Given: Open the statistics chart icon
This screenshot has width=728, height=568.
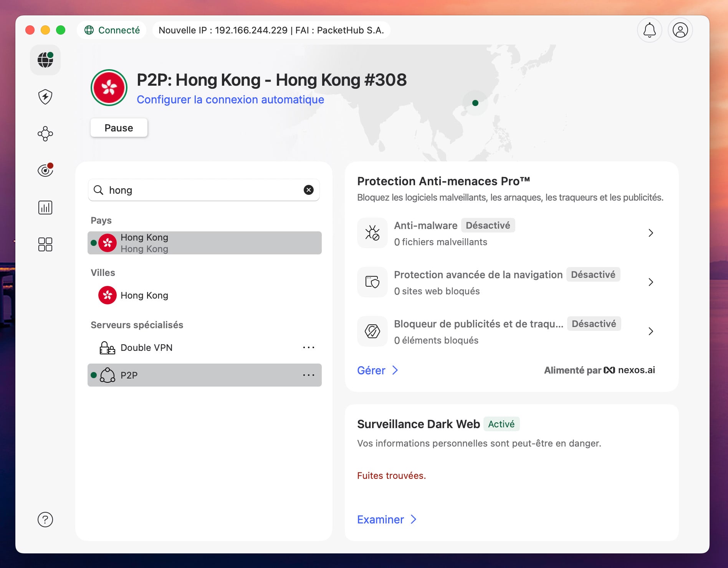Looking at the screenshot, I should 45,208.
